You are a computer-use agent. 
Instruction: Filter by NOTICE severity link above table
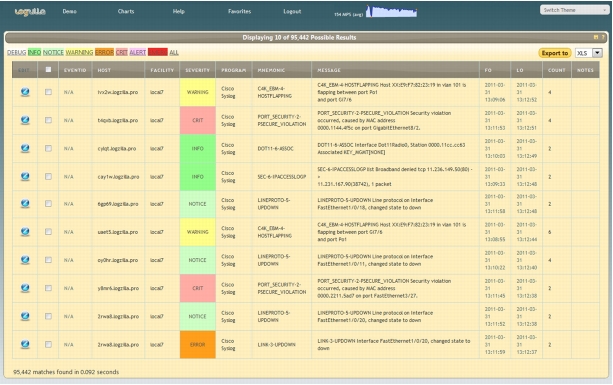[x=53, y=52]
